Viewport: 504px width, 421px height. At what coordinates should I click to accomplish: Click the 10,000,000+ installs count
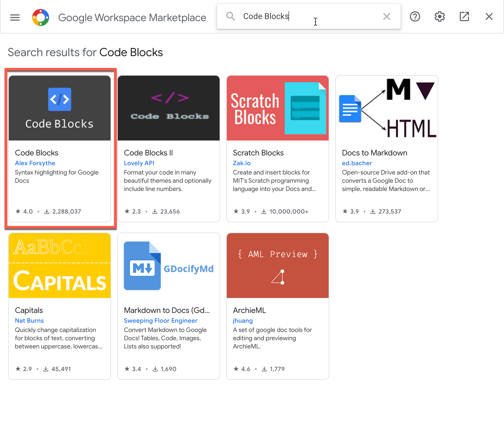pos(285,212)
